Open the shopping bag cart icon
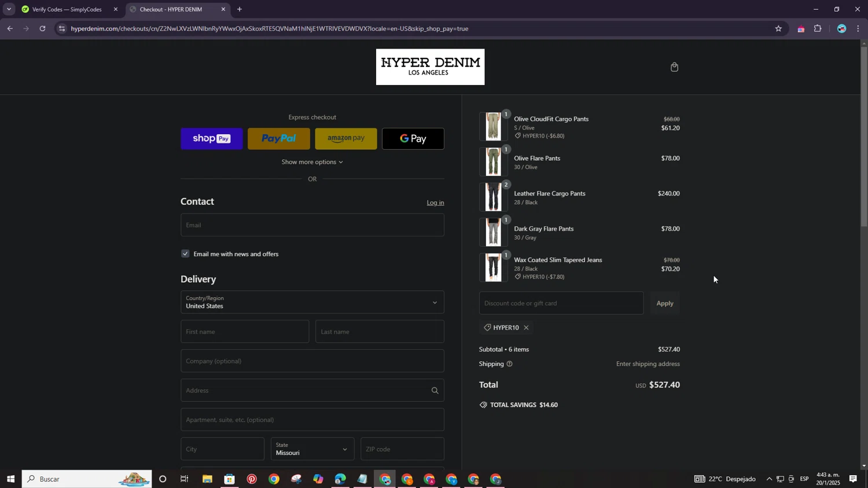 (674, 67)
